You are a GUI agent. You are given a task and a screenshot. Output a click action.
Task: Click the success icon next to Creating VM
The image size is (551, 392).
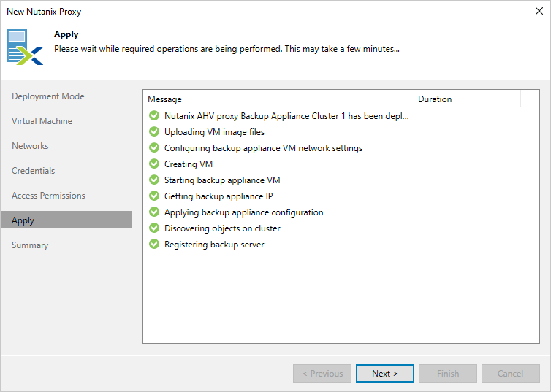pos(154,164)
